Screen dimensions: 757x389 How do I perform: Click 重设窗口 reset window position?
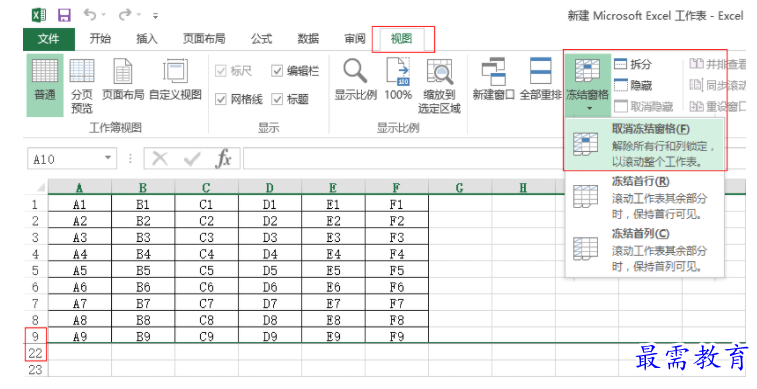tap(717, 106)
